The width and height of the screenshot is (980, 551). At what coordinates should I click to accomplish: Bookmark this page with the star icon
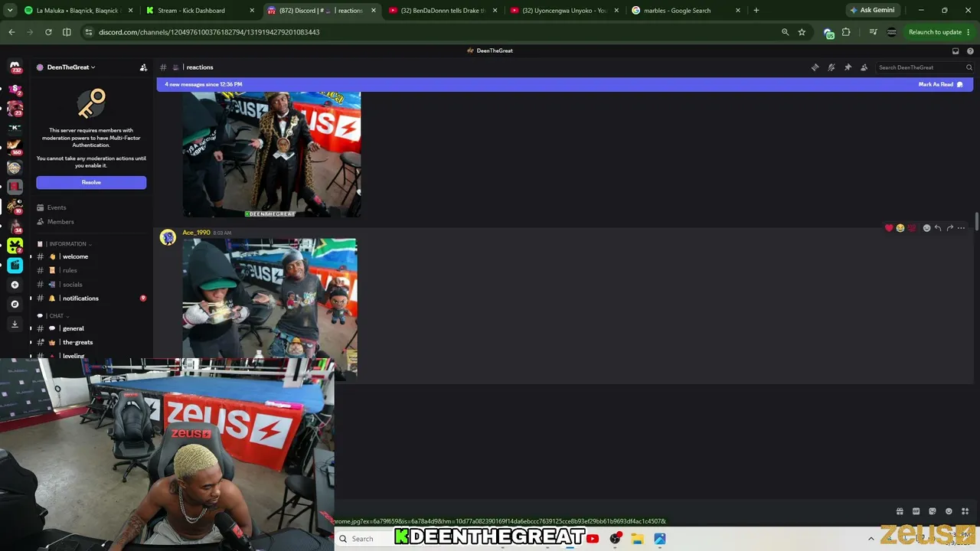coord(802,32)
